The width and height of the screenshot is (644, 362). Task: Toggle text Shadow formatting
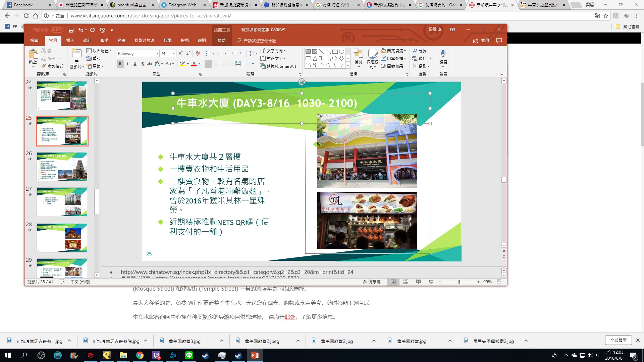[143, 64]
